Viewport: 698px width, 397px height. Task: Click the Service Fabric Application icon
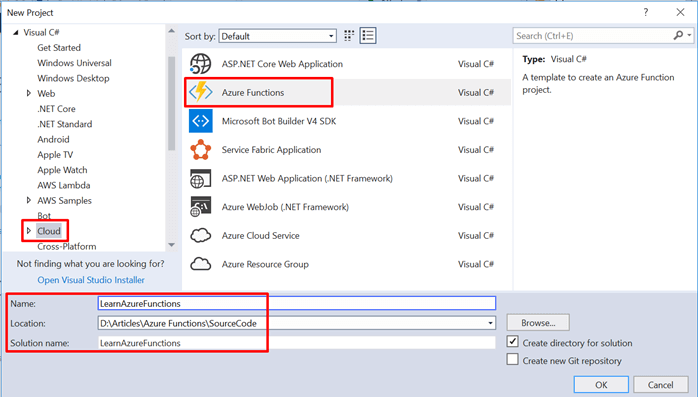pyautogui.click(x=200, y=150)
